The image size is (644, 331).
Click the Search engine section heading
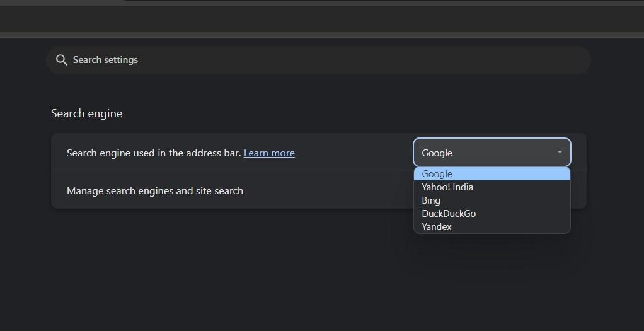coord(87,113)
